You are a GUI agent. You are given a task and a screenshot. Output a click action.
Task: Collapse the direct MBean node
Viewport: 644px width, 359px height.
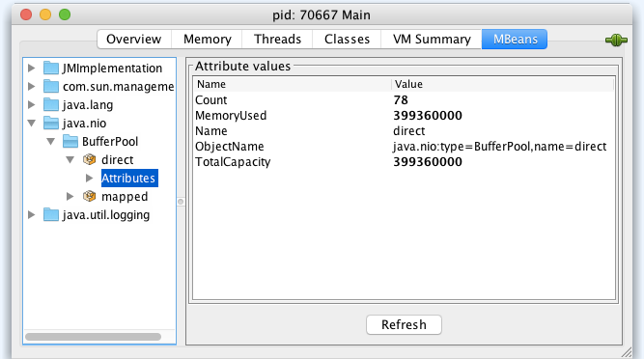pyautogui.click(x=70, y=159)
